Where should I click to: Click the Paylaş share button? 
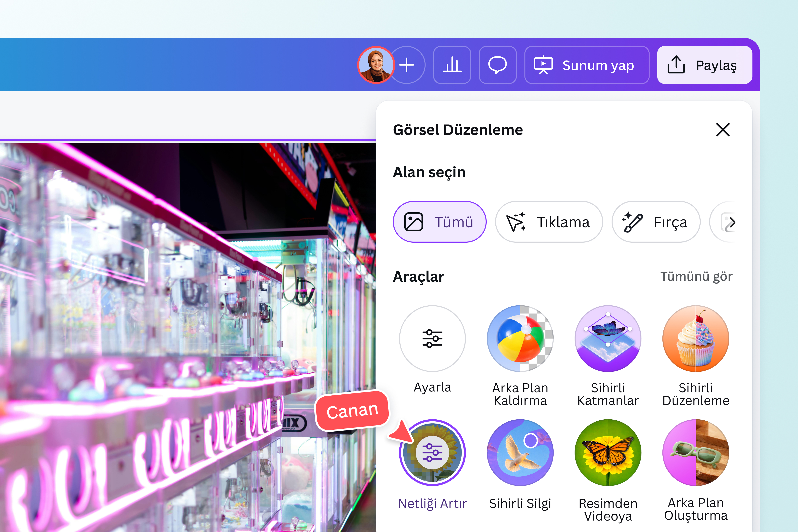pyautogui.click(x=705, y=65)
